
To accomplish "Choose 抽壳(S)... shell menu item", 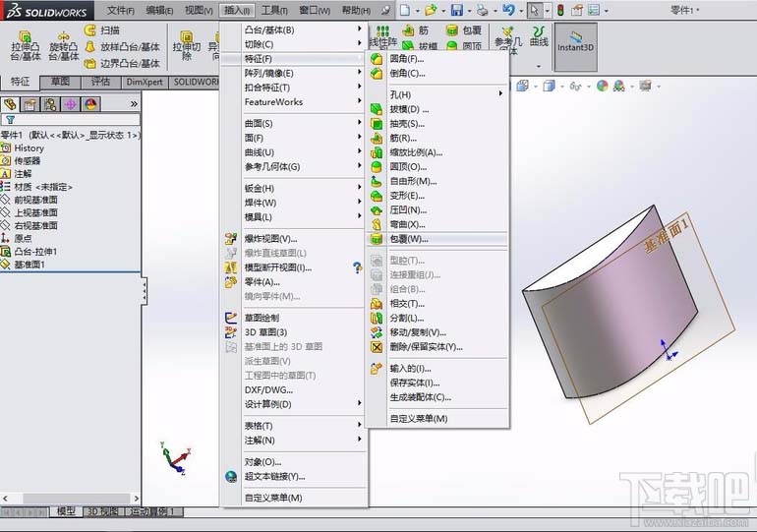I will [437, 124].
